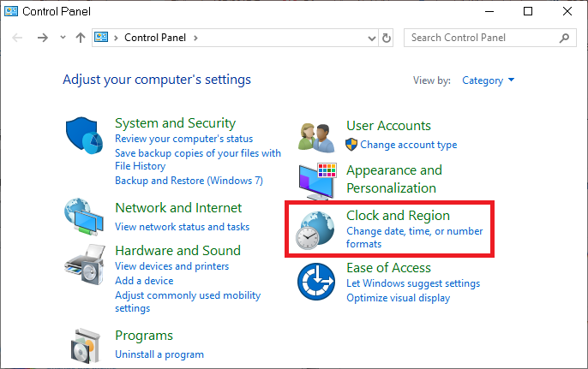This screenshot has width=588, height=369.
Task: Click Change account type link
Action: (408, 145)
